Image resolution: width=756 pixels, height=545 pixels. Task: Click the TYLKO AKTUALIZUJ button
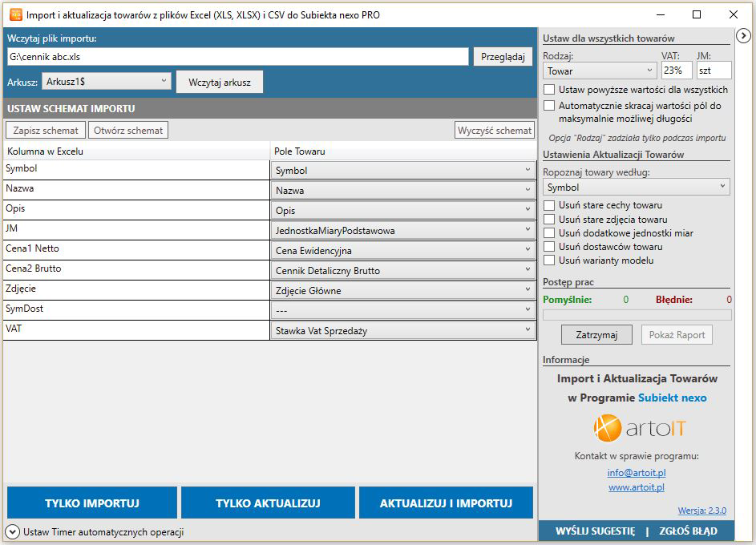pyautogui.click(x=268, y=503)
